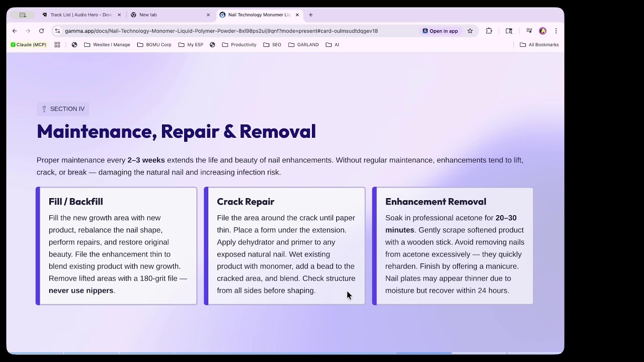Open the GARLAND bookmark folder
644x362 pixels.
(x=303, y=45)
